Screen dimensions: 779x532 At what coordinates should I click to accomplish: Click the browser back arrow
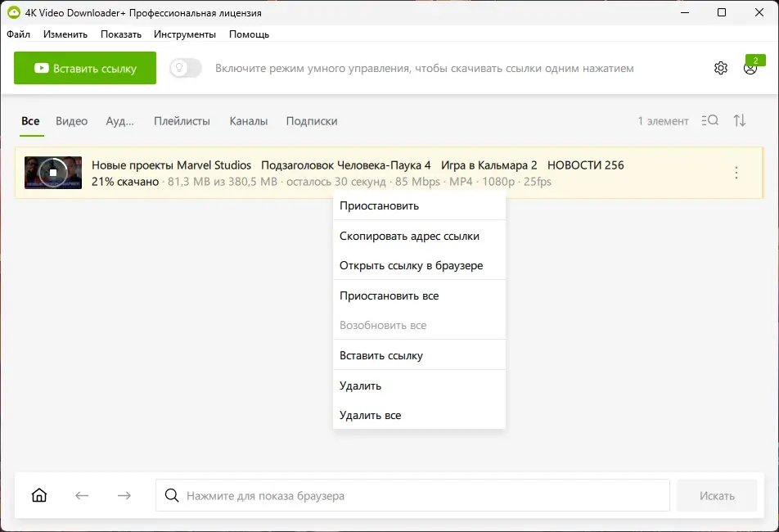pos(82,495)
